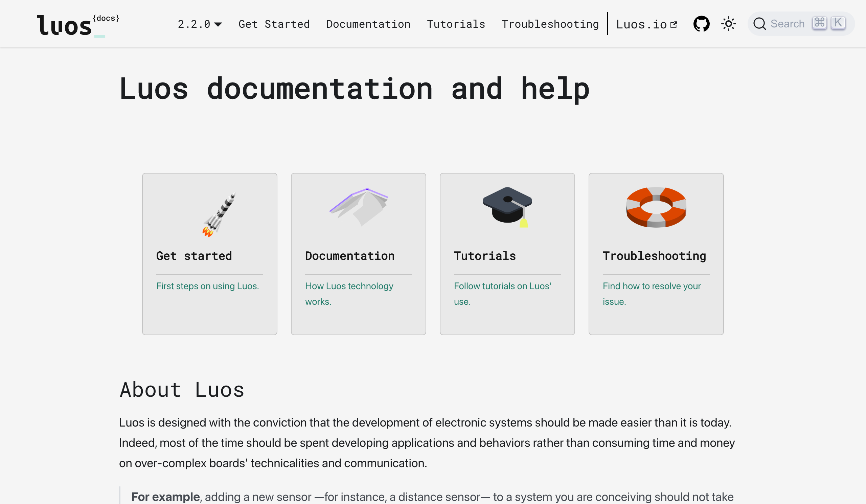This screenshot has height=504, width=866.
Task: Open the Documentation card heading
Action: click(349, 256)
